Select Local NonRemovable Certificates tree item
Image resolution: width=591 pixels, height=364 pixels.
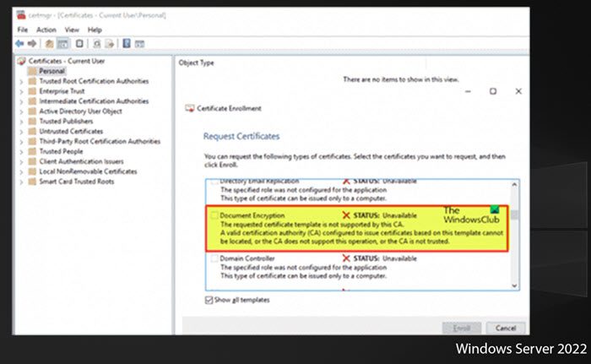point(88,171)
